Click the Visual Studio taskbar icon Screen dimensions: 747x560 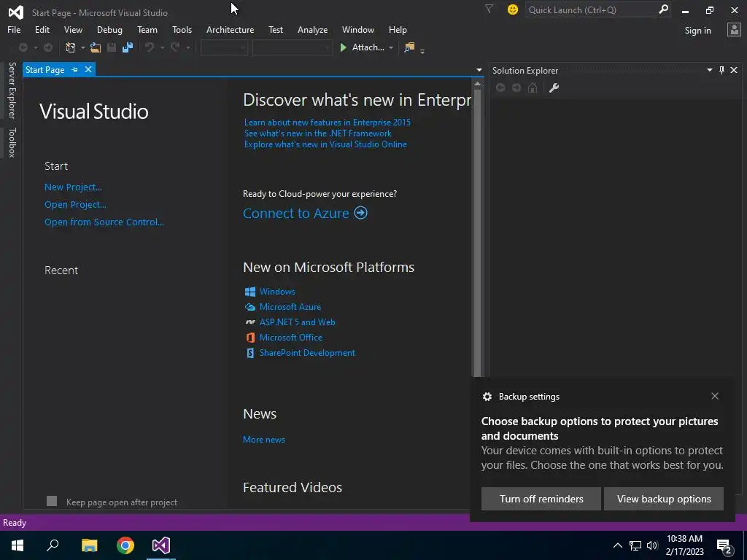161,545
